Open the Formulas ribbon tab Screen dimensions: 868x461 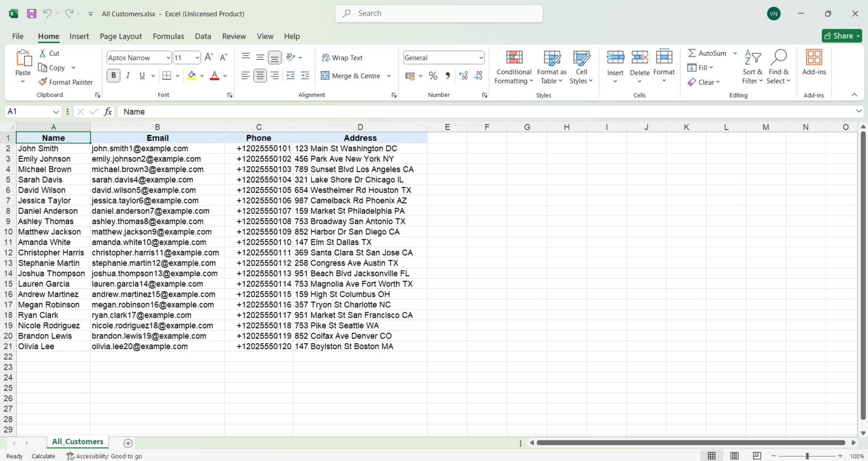168,36
